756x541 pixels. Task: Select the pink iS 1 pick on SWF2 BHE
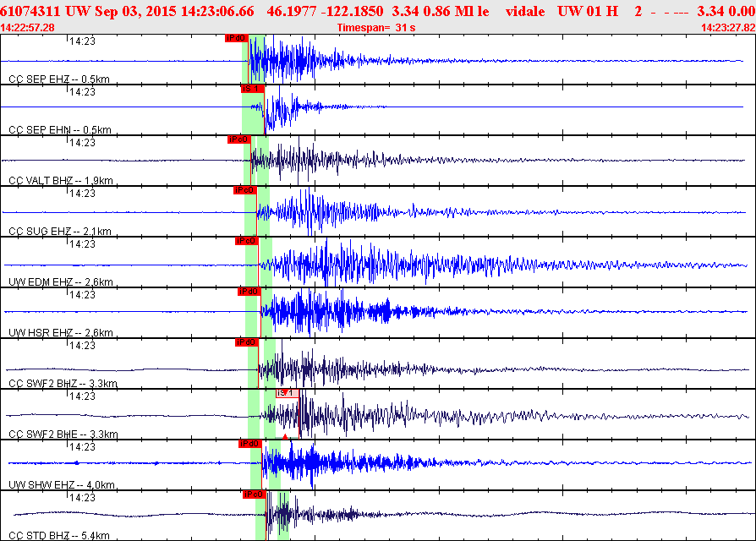(x=287, y=393)
